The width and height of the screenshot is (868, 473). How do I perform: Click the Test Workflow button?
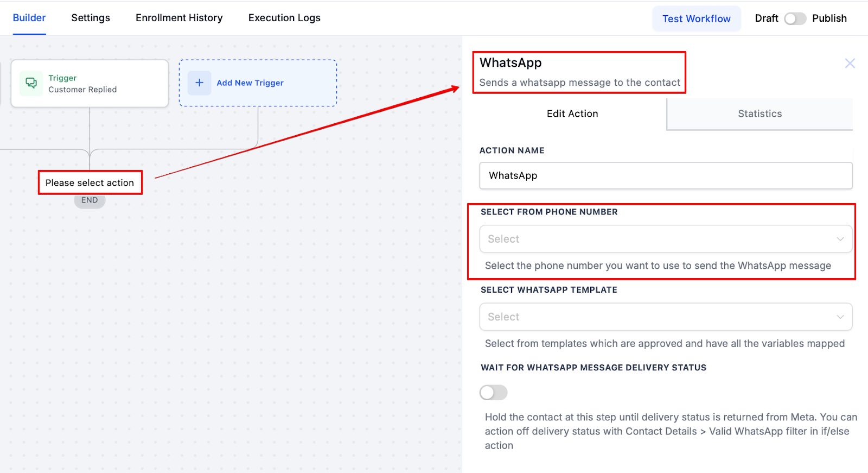coord(697,18)
